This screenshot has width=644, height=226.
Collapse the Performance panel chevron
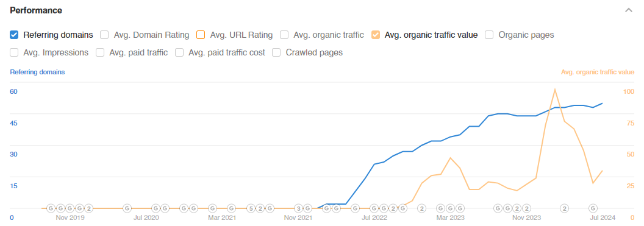pos(628,10)
